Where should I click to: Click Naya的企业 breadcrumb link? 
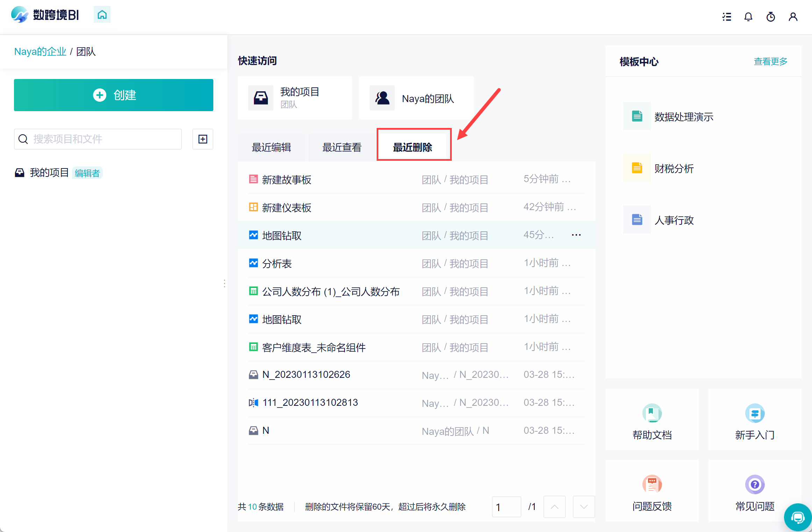pyautogui.click(x=40, y=52)
